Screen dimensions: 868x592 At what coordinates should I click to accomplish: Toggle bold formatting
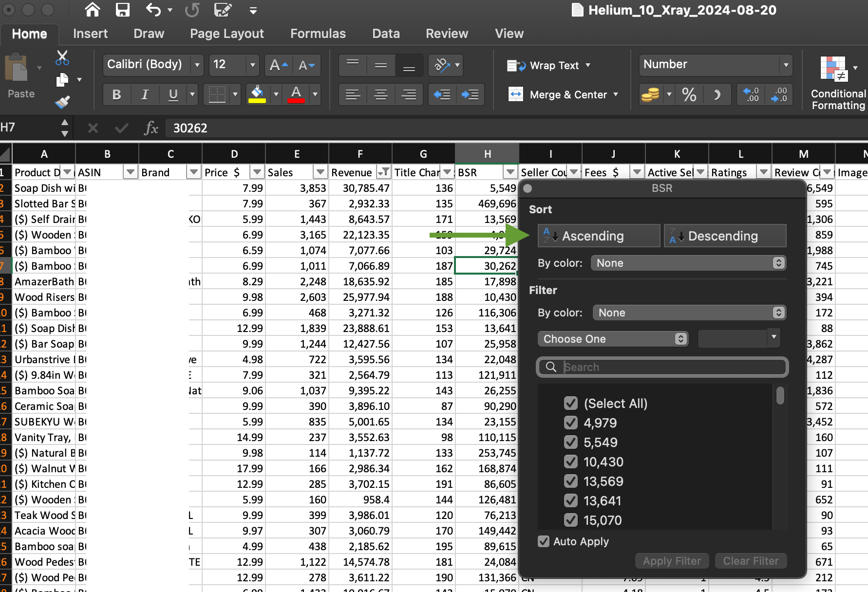tap(116, 94)
